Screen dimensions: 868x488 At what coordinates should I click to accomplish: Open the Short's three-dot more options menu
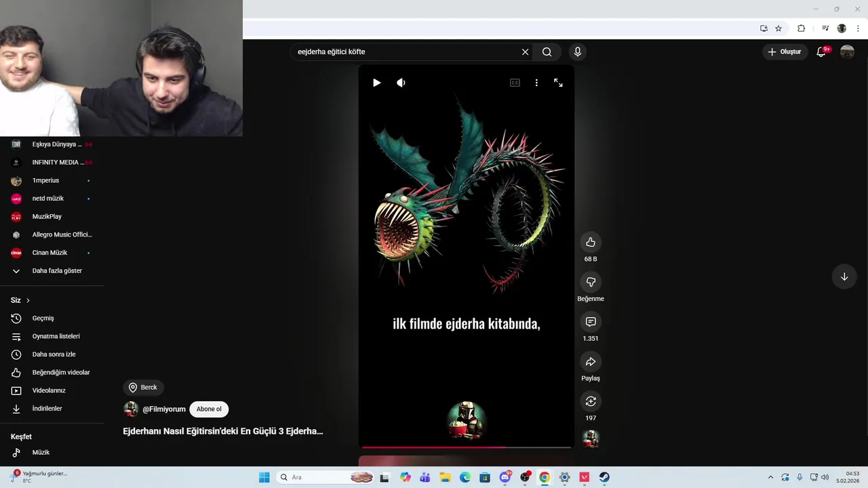point(536,83)
